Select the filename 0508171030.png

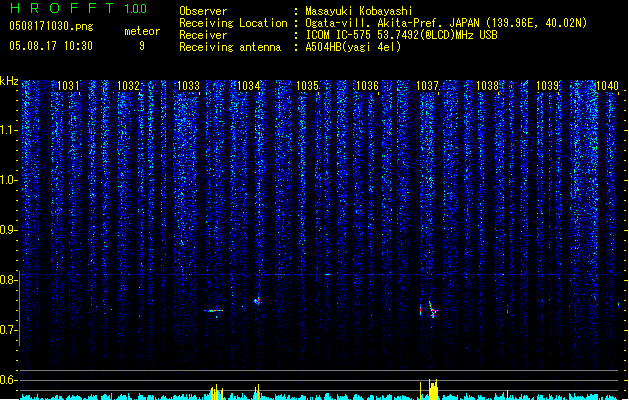click(51, 27)
